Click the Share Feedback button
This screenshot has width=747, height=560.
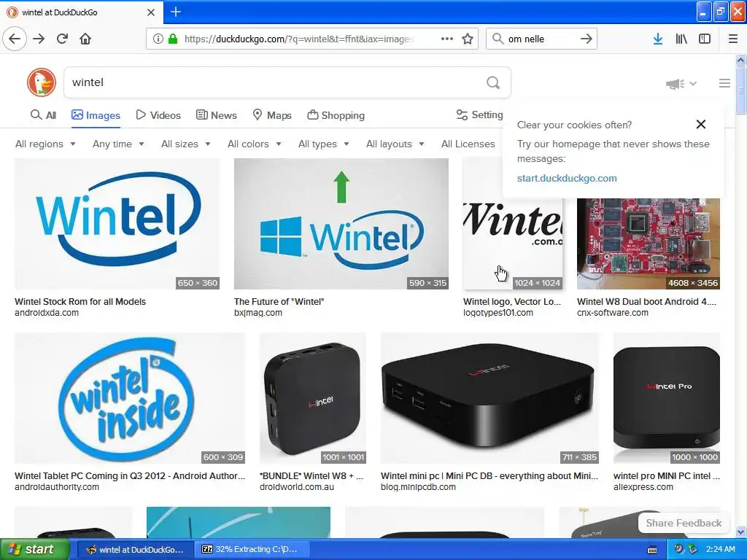click(683, 523)
